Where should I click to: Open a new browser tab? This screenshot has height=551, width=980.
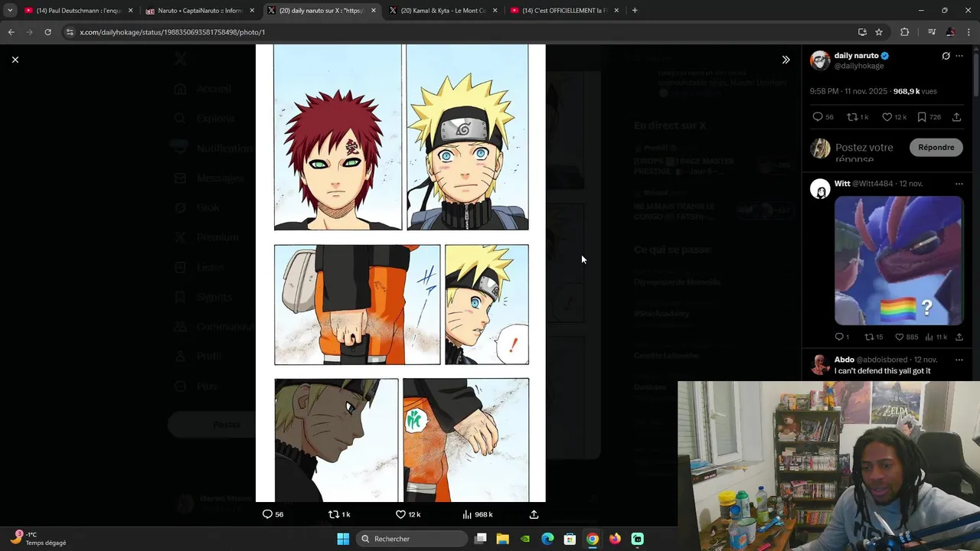[x=635, y=11]
